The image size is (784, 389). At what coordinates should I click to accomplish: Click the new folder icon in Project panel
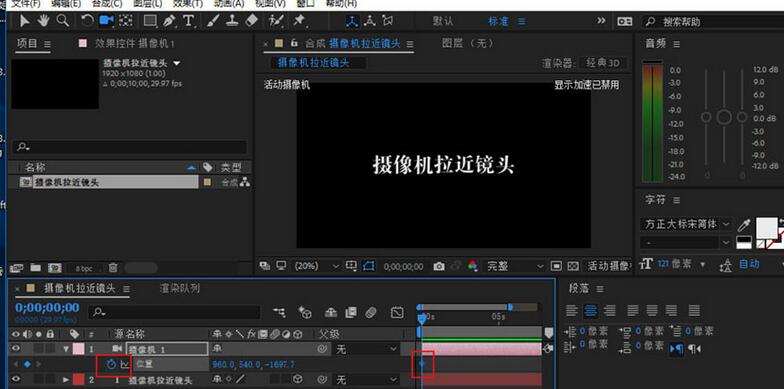pos(36,268)
